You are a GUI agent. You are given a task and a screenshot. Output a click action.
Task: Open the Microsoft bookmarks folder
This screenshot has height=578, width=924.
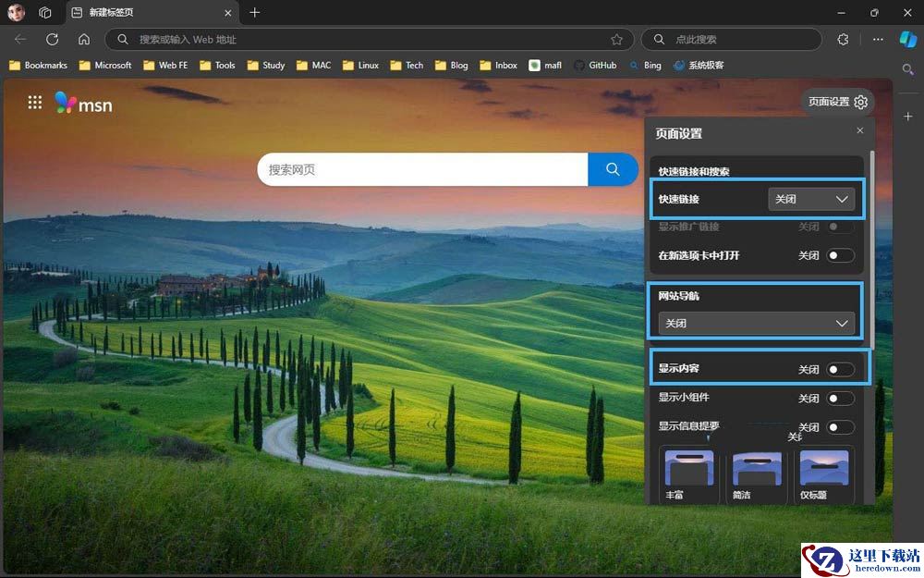[105, 66]
